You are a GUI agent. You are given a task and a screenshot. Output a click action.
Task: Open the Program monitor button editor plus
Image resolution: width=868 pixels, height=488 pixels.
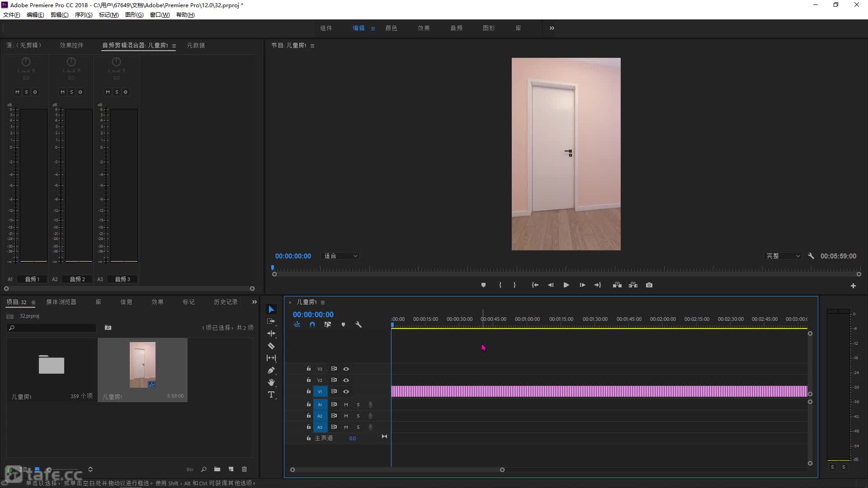pyautogui.click(x=853, y=286)
